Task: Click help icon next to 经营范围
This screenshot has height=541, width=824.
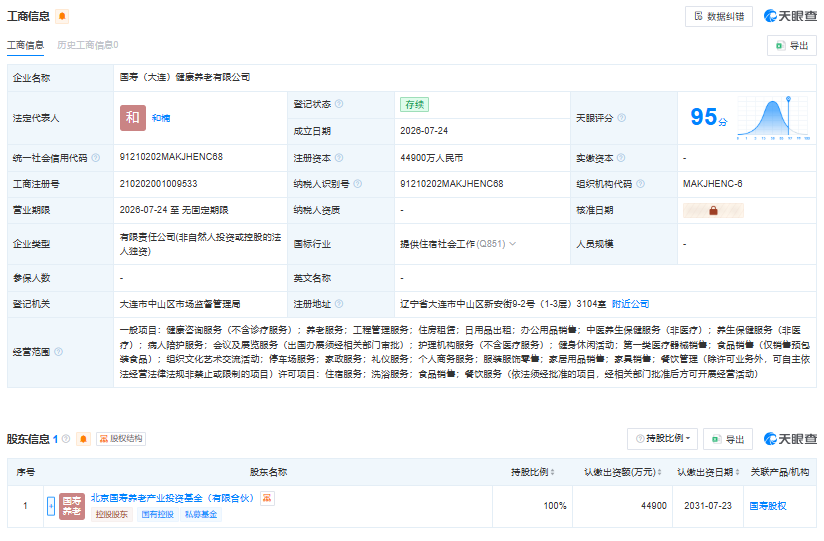Action: [x=58, y=352]
